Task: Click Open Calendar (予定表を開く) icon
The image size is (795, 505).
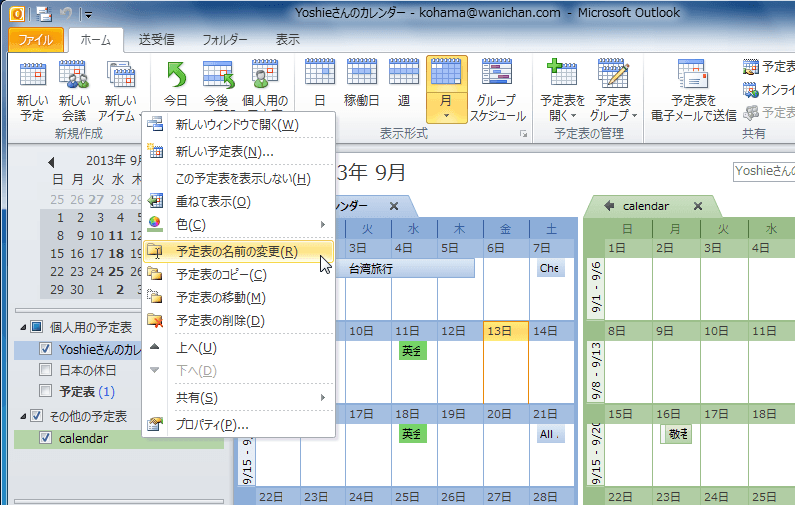Action: (x=562, y=74)
